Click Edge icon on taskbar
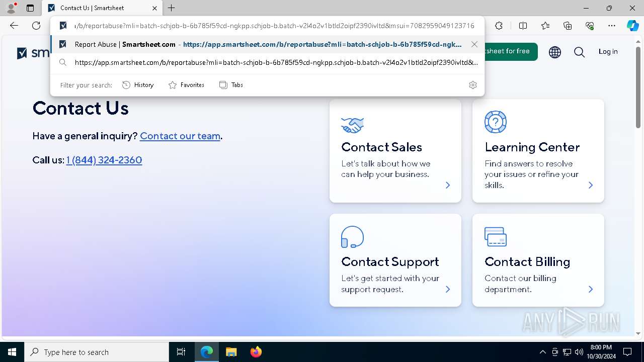Screen dimensions: 644x362 click(x=207, y=352)
